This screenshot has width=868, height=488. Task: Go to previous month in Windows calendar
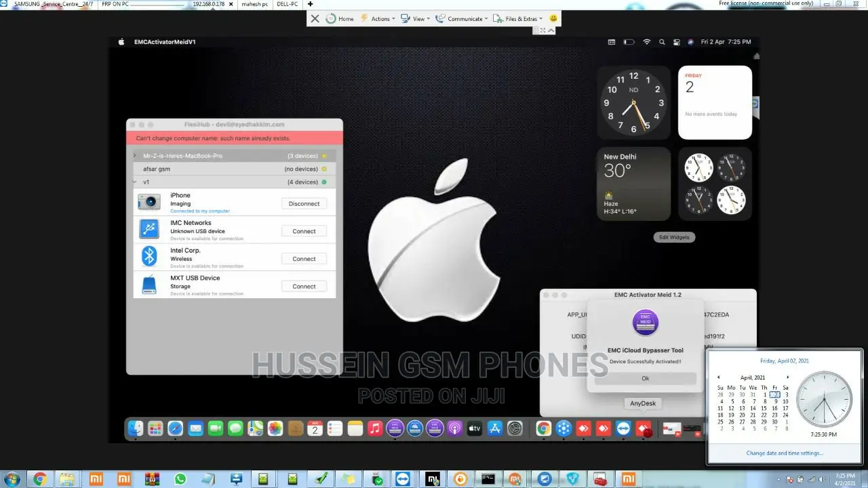point(719,378)
